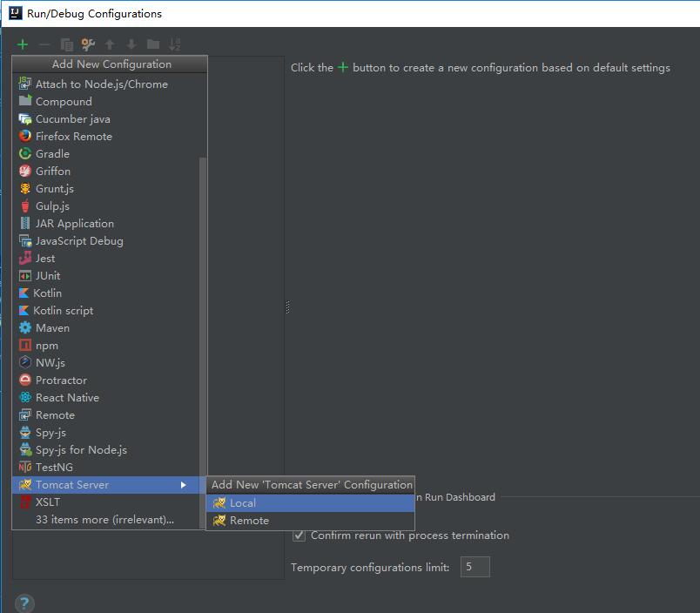The image size is (700, 613).
Task: Click the sort configurations alphabetically icon
Action: [175, 44]
